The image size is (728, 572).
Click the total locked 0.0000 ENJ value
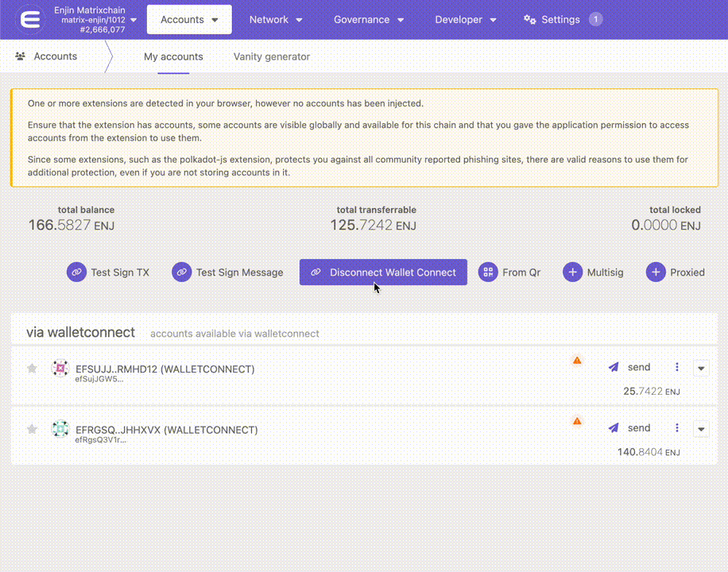click(666, 225)
